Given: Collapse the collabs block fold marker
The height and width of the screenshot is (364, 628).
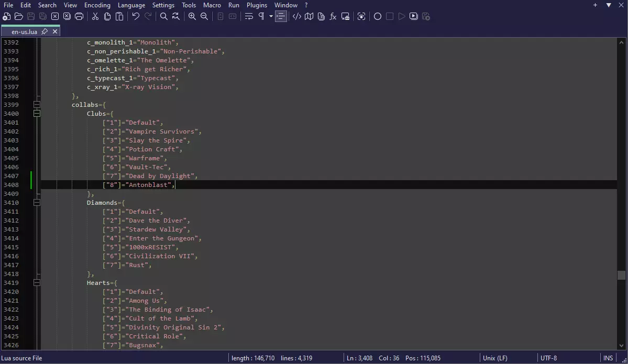Looking at the screenshot, I should (x=37, y=105).
